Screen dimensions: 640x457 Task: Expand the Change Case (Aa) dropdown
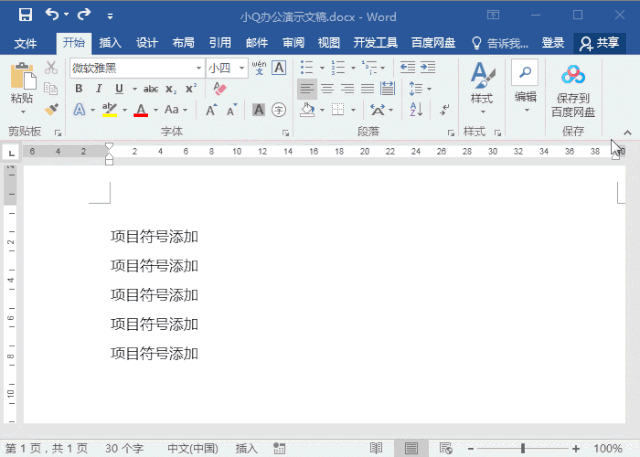(185, 110)
